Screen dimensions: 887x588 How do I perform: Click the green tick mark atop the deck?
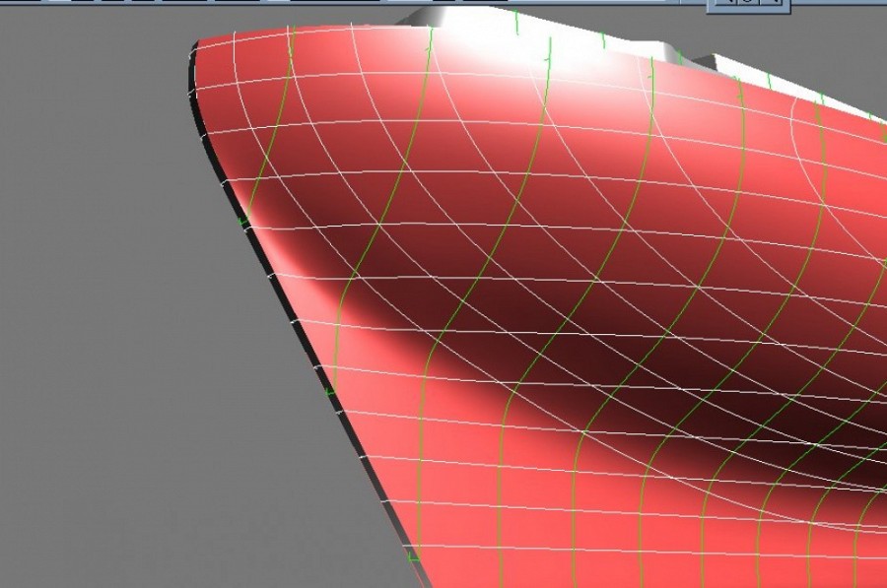516,18
